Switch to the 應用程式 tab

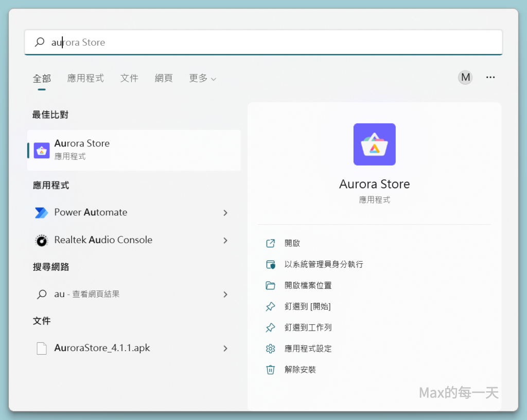click(x=85, y=78)
